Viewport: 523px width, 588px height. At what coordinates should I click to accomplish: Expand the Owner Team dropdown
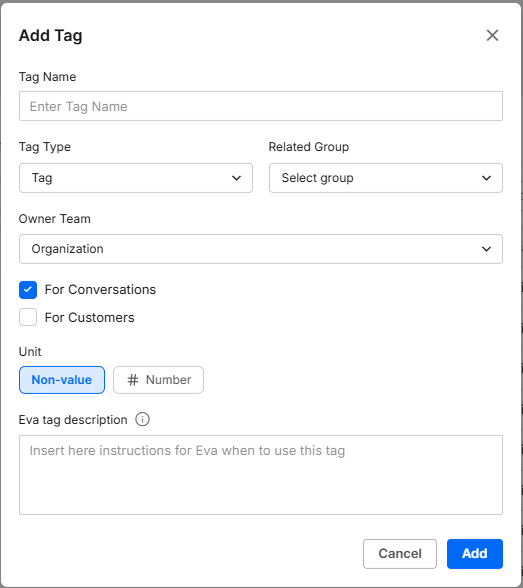click(x=261, y=249)
